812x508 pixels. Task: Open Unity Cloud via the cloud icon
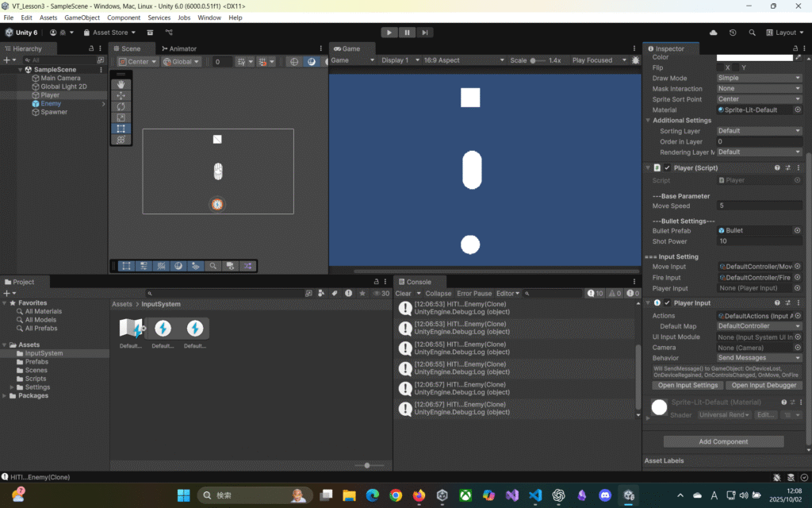714,33
